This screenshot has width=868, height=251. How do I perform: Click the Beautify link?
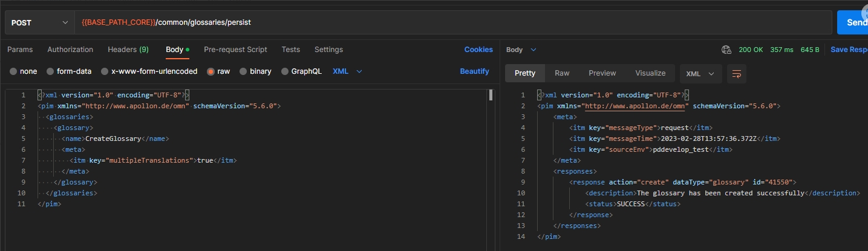[x=474, y=71]
